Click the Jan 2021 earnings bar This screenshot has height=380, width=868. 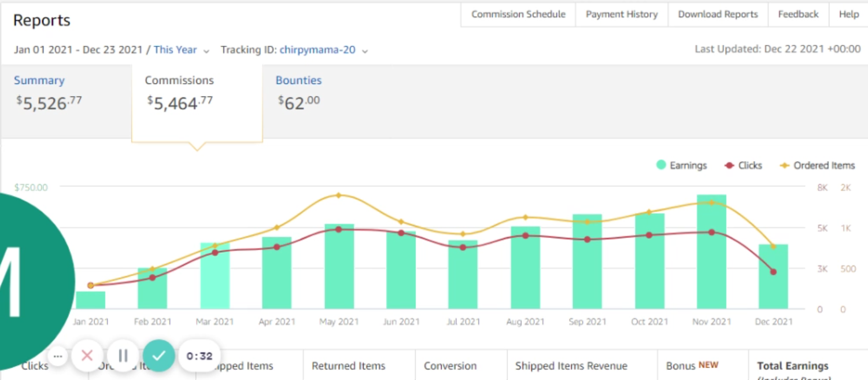(x=91, y=300)
